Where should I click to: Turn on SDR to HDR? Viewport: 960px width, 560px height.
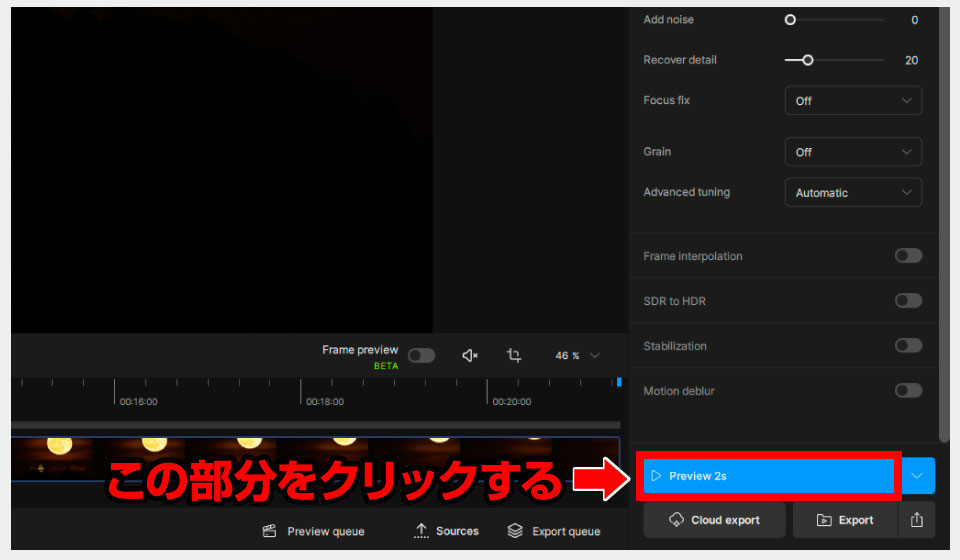[x=908, y=301]
